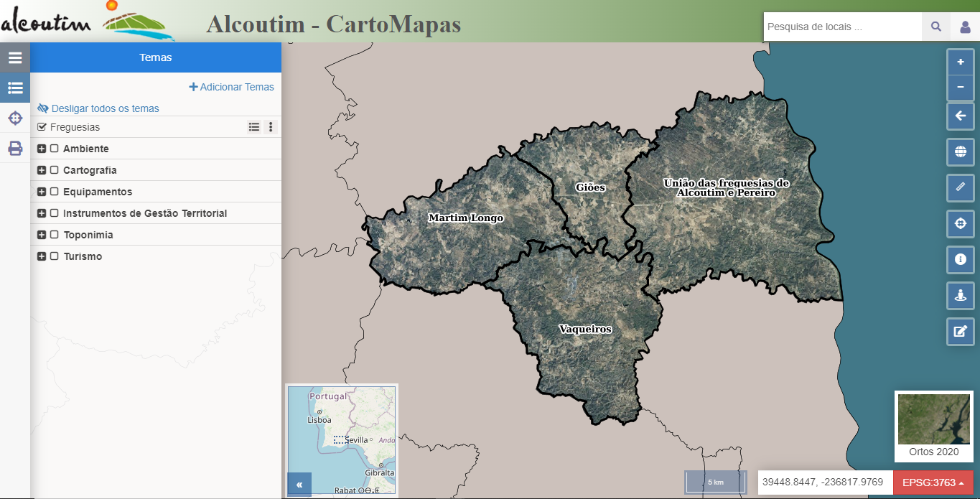Viewport: 980px width, 499px height.
Task: Enable the Ambiente theme checkbox
Action: pyautogui.click(x=54, y=149)
